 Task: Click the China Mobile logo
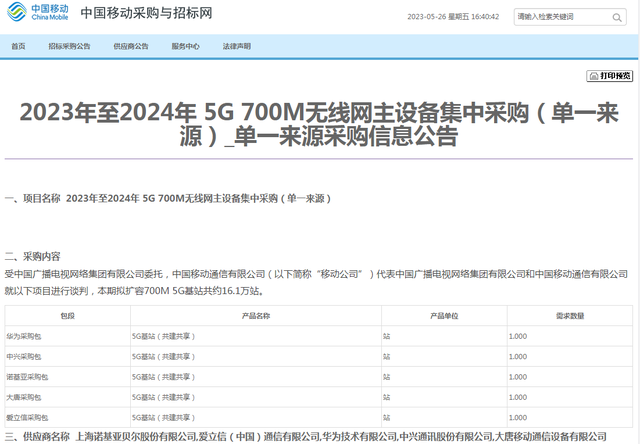[x=38, y=12]
